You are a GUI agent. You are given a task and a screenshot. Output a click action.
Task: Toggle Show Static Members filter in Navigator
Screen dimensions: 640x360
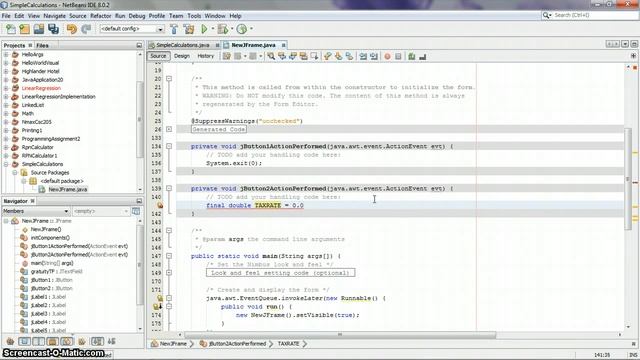(x=38, y=341)
